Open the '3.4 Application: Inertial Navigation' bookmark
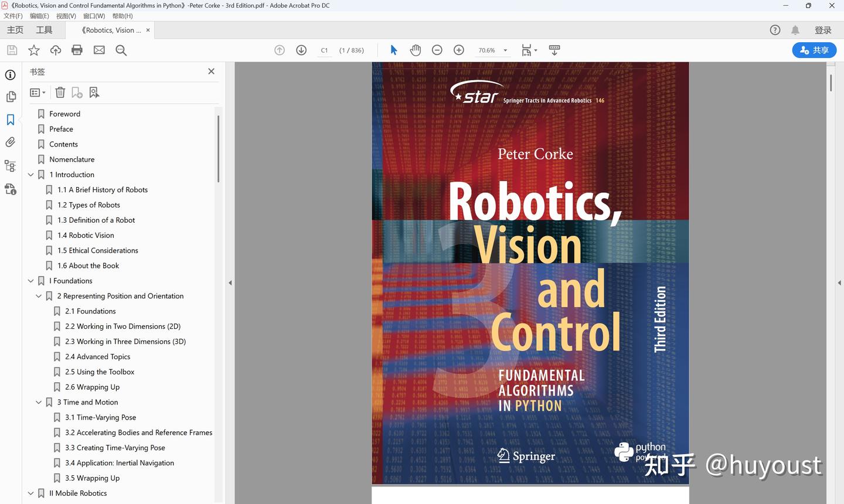The width and height of the screenshot is (844, 504). click(120, 462)
